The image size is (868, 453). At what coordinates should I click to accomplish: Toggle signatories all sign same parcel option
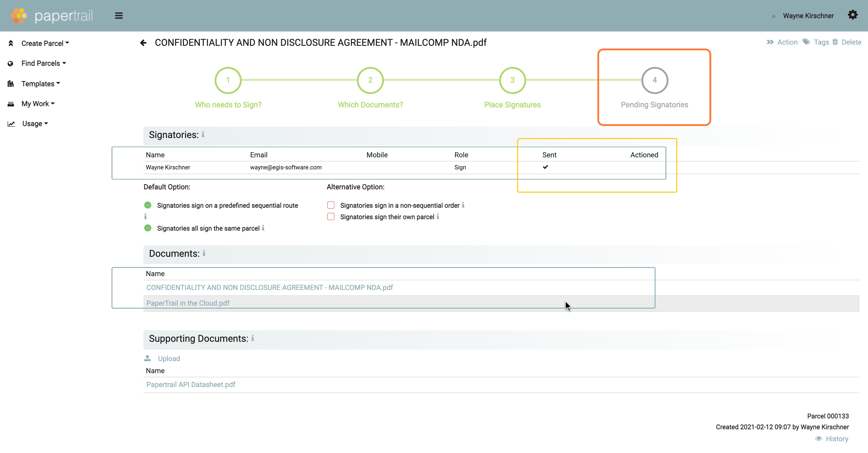(148, 228)
